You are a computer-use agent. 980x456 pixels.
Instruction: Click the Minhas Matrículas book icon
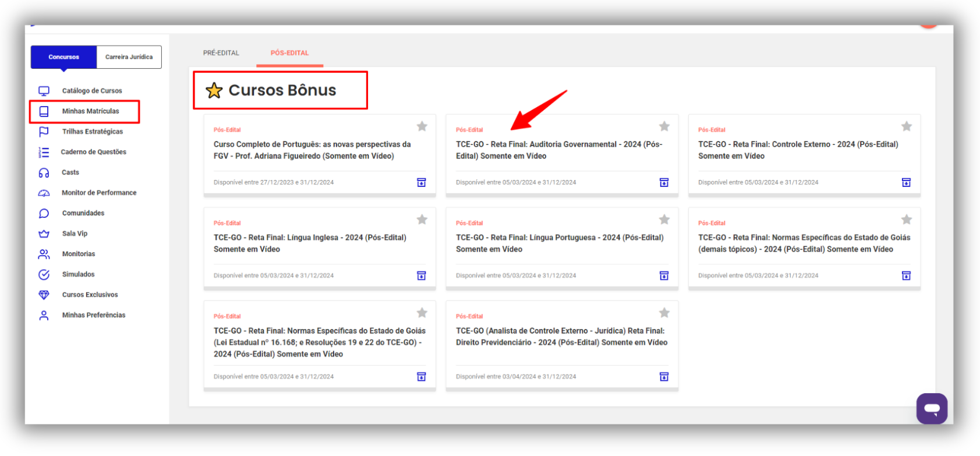click(44, 111)
